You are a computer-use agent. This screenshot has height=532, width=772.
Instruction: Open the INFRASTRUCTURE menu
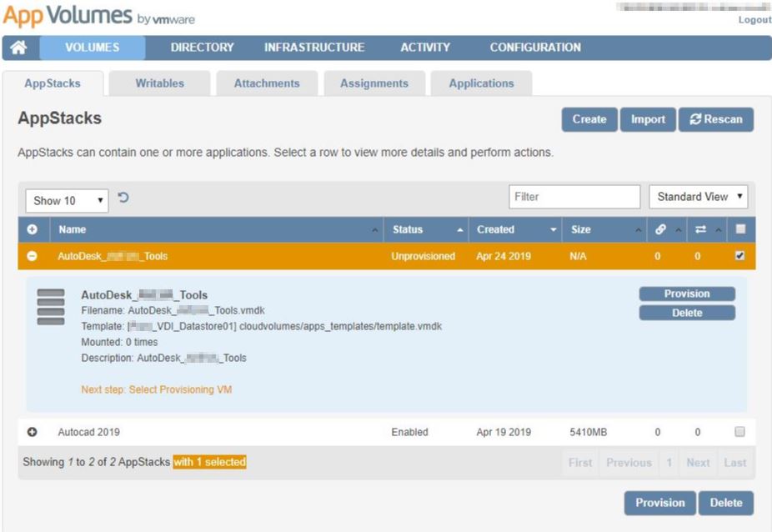[314, 48]
